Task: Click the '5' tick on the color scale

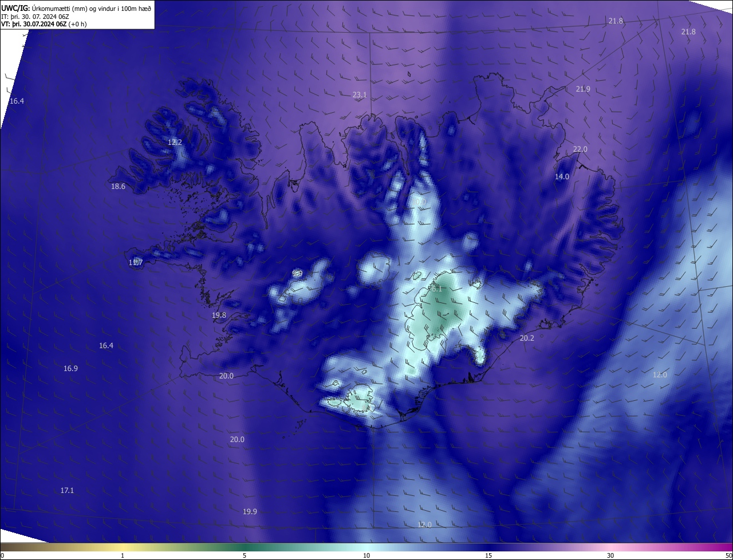Action: point(245,555)
